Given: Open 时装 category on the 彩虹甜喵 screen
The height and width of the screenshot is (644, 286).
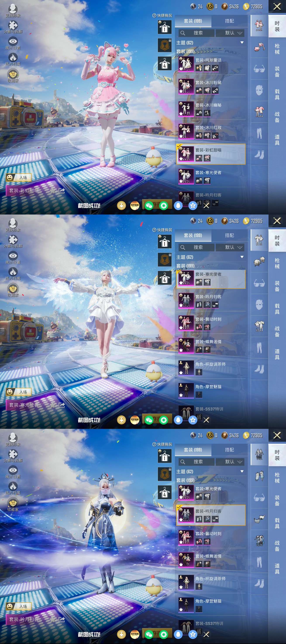Looking at the screenshot, I should [x=277, y=26].
